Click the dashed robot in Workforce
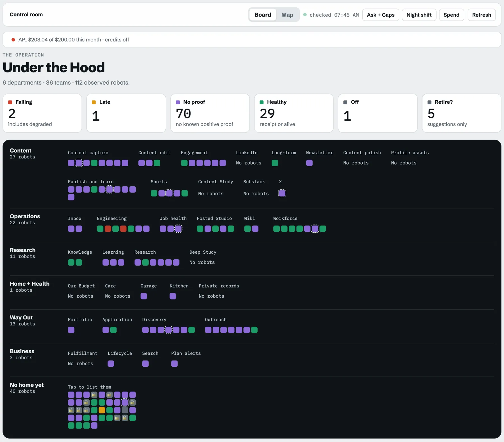Viewport: 504px width, 442px height. [315, 229]
